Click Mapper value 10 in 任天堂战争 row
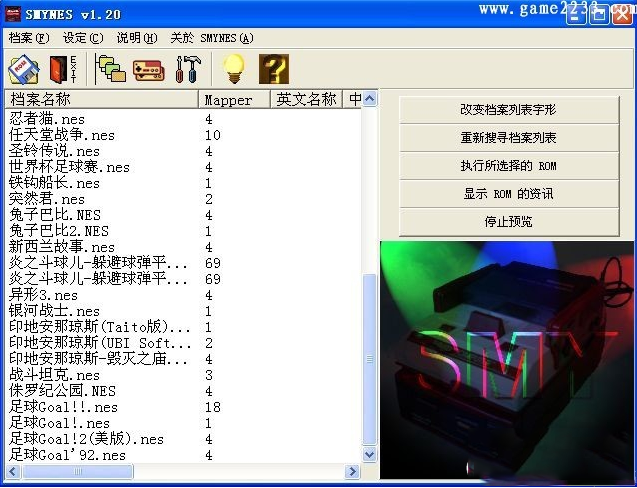Image resolution: width=637 pixels, height=488 pixels. click(x=213, y=135)
